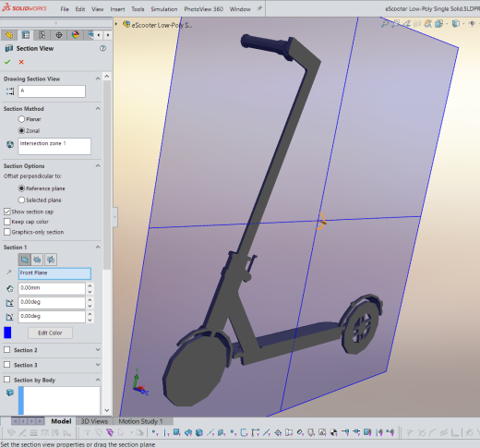Open the DisplayManager tab icon
Screen dimensions: 480x448
(75, 35)
